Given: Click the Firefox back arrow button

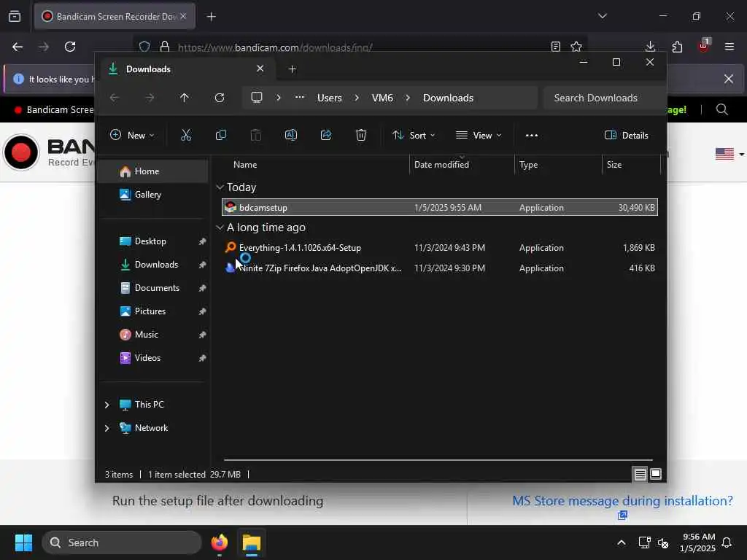Looking at the screenshot, I should [x=18, y=47].
